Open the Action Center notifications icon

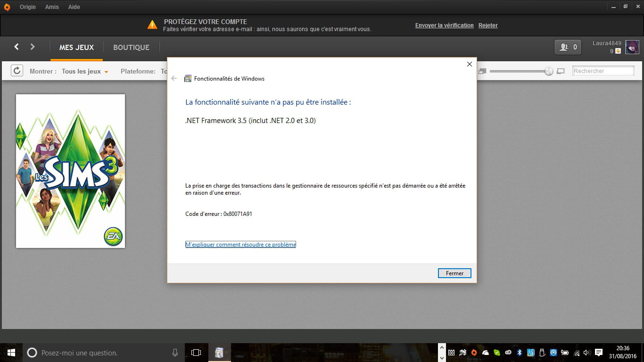[x=599, y=353]
